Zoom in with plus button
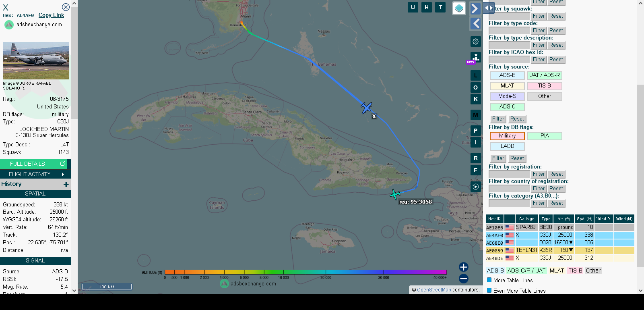 464,267
